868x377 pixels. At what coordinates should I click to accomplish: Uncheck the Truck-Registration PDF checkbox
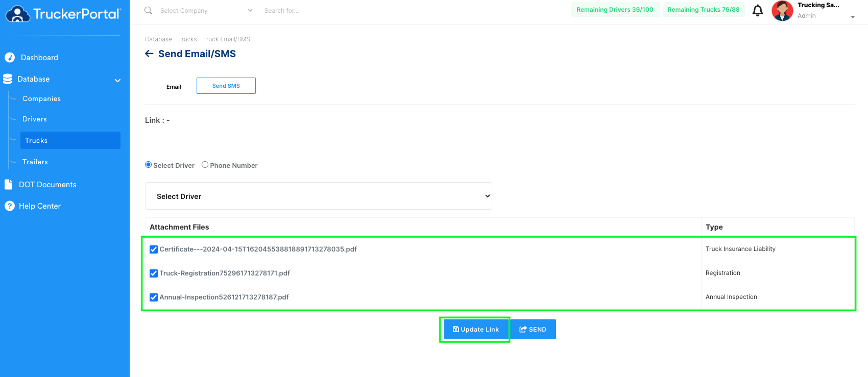coord(154,273)
